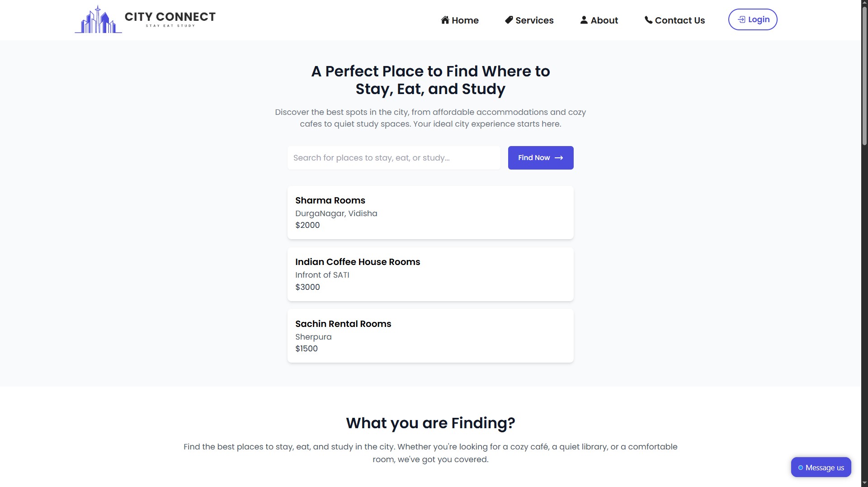Click the tag icon beside Services

coord(509,20)
